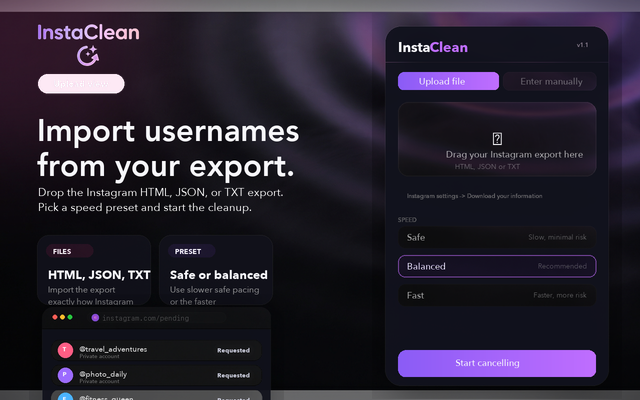The image size is (640, 400).
Task: Click the HTML, JSON, TXT card heading
Action: [99, 275]
